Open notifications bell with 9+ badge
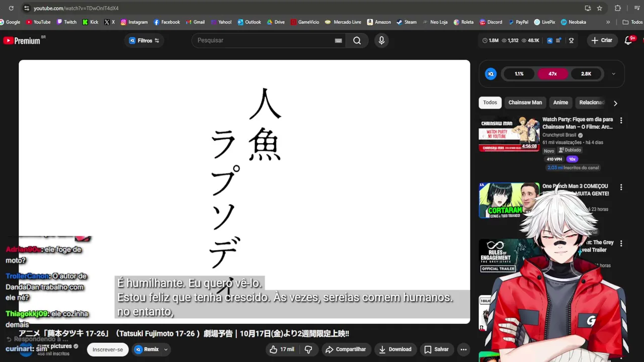Image resolution: width=644 pixels, height=362 pixels. point(628,40)
